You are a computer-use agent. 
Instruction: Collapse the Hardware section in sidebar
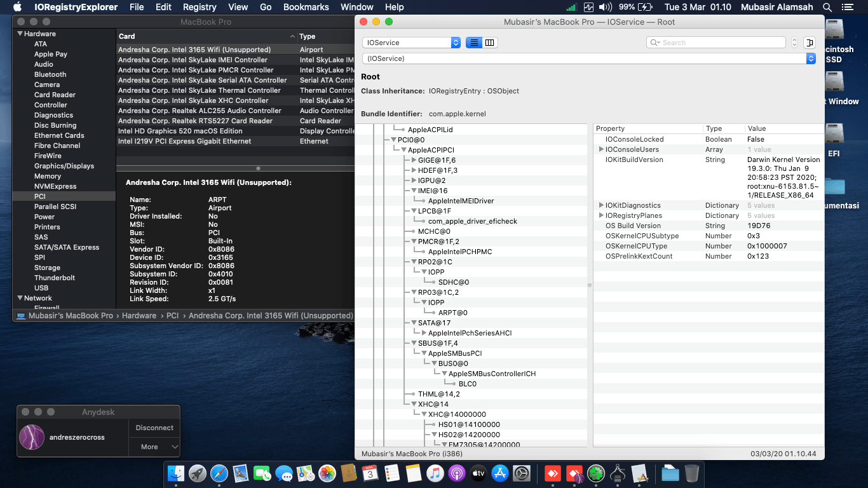[20, 34]
